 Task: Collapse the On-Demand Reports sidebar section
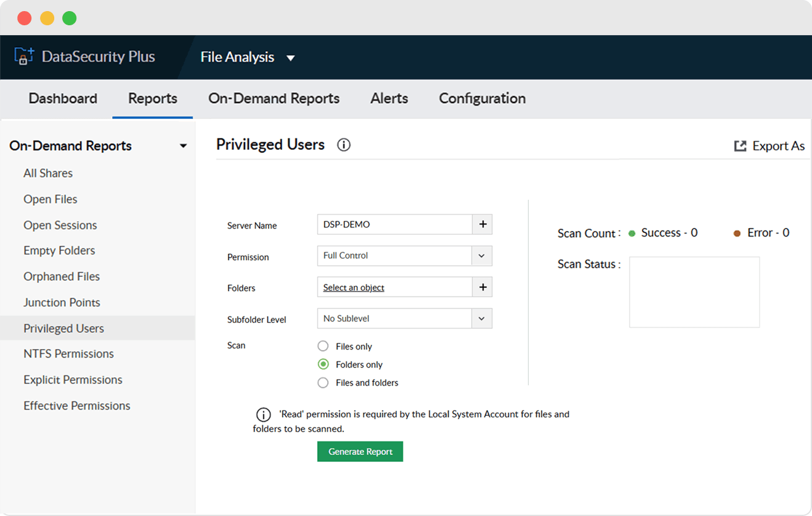(x=183, y=146)
